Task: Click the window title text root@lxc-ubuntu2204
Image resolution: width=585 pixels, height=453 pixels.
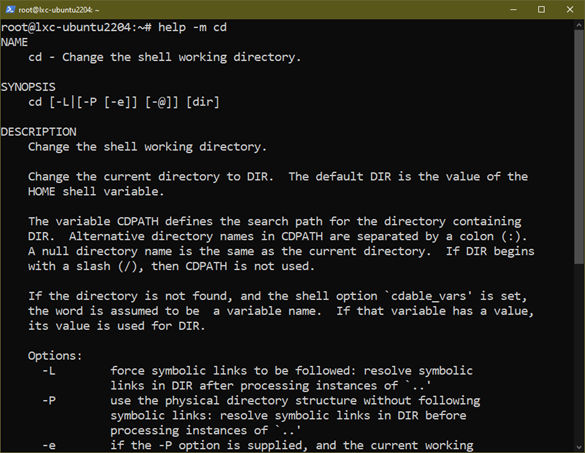Action: [x=59, y=10]
